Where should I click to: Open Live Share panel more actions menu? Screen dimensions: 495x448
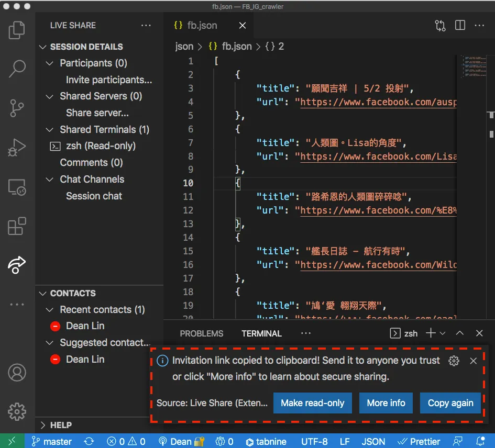pyautogui.click(x=146, y=25)
